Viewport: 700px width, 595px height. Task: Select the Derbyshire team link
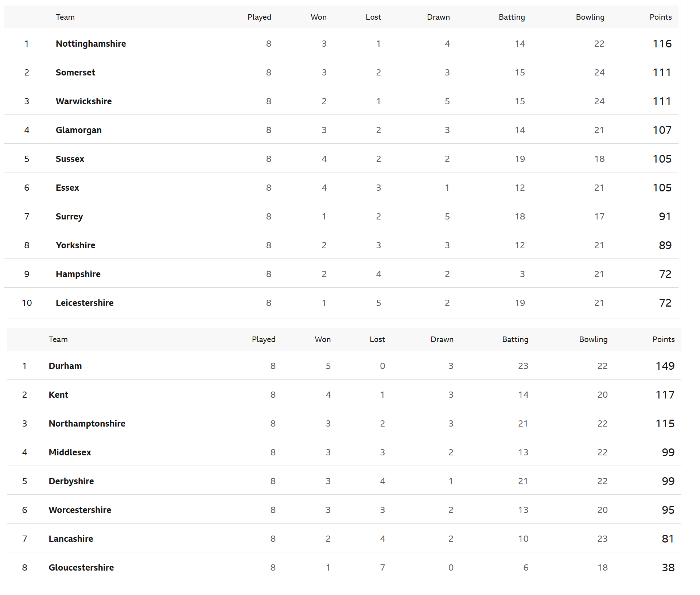point(71,481)
